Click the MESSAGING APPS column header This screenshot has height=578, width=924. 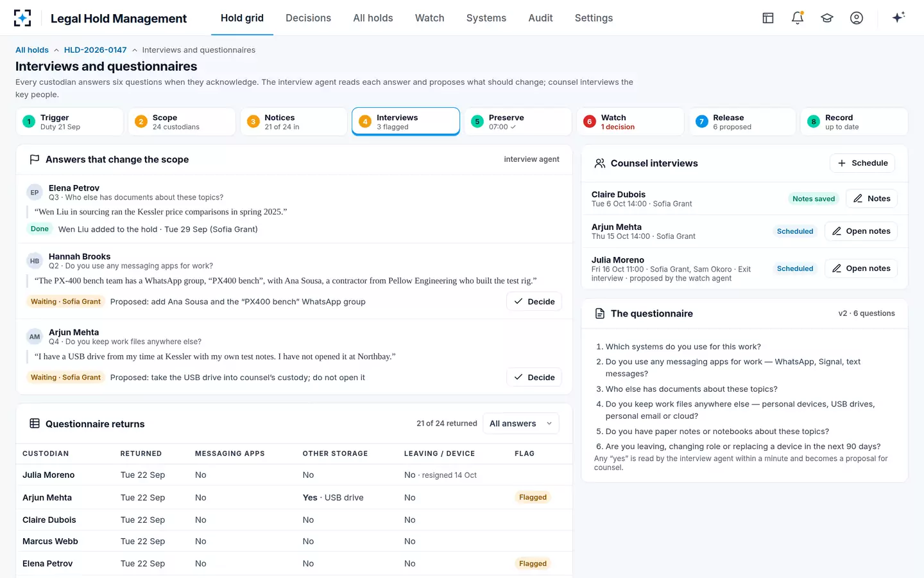[230, 453]
